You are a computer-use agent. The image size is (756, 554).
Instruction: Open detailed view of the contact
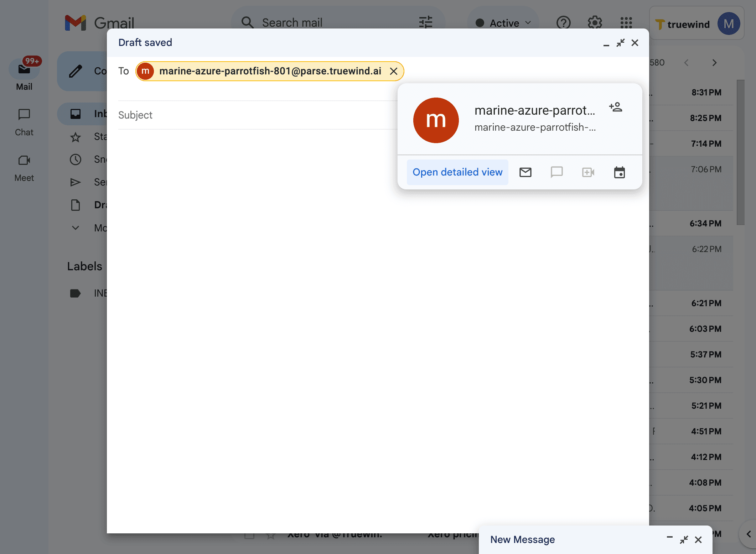coord(457,172)
